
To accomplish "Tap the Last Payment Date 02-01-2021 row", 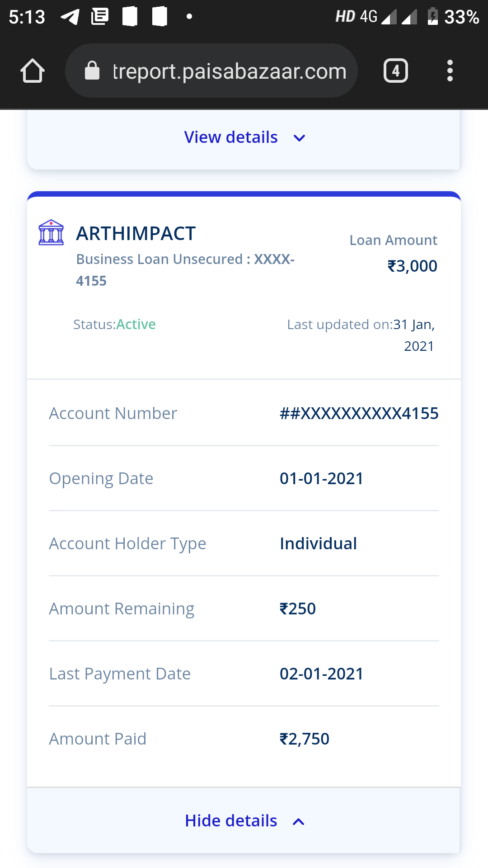I will 244,674.
